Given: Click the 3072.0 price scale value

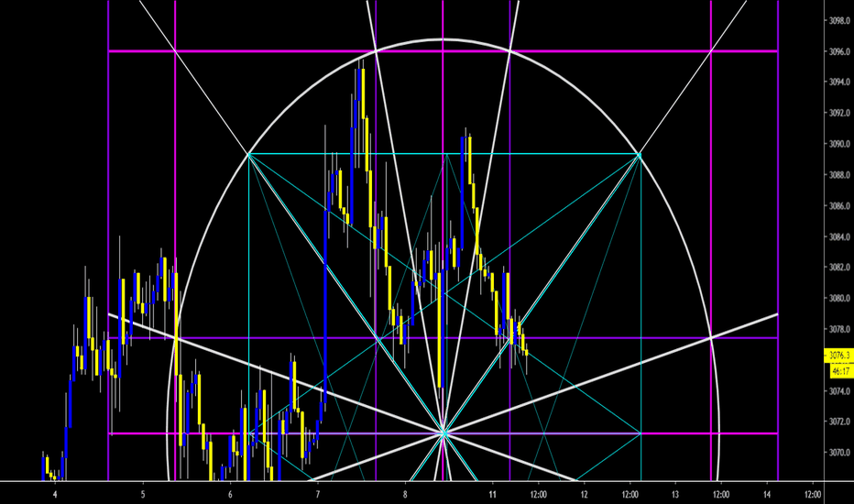Looking at the screenshot, I should [839, 422].
